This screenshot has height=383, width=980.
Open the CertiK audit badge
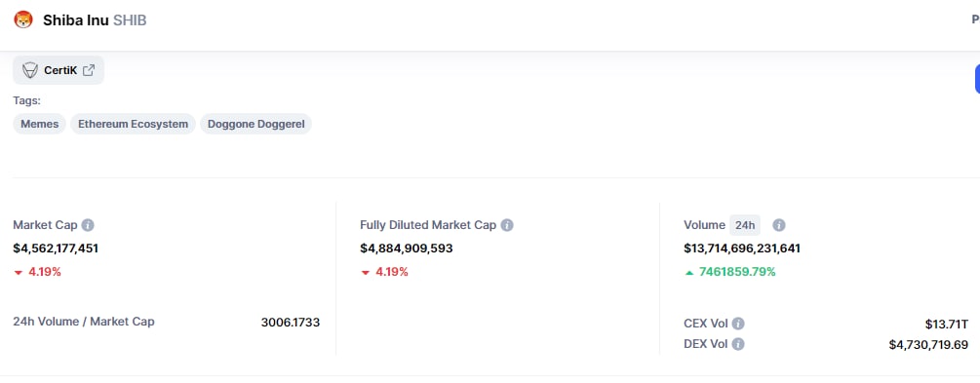(59, 70)
